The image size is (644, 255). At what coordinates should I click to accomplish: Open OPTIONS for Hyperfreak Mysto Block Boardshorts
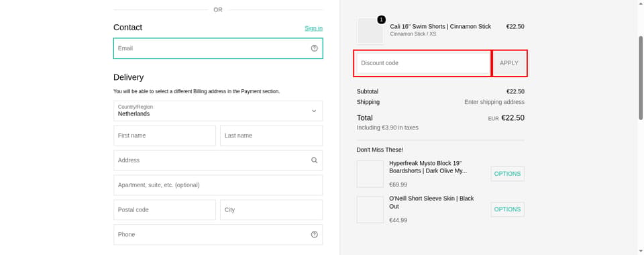507,174
